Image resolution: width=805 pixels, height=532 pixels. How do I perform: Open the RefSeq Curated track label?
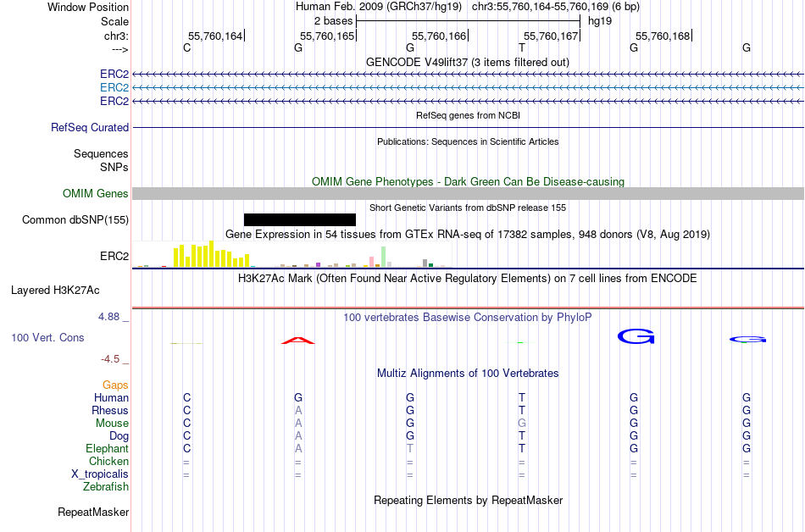[x=90, y=127]
